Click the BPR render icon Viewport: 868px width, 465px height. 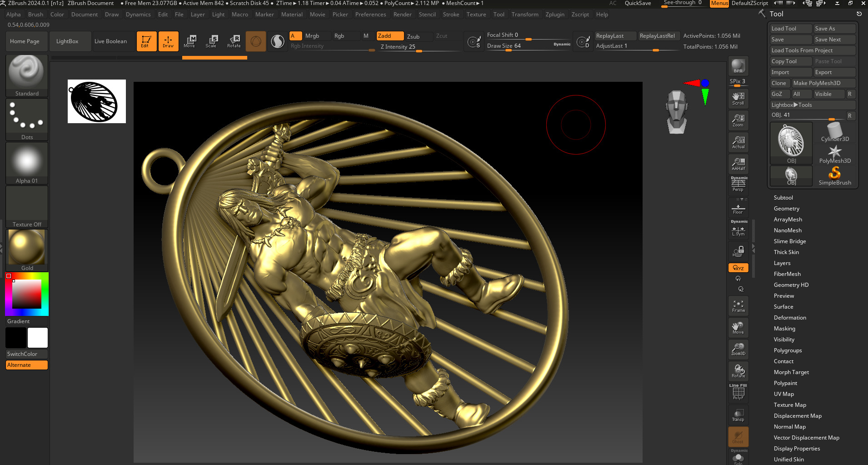pyautogui.click(x=738, y=66)
